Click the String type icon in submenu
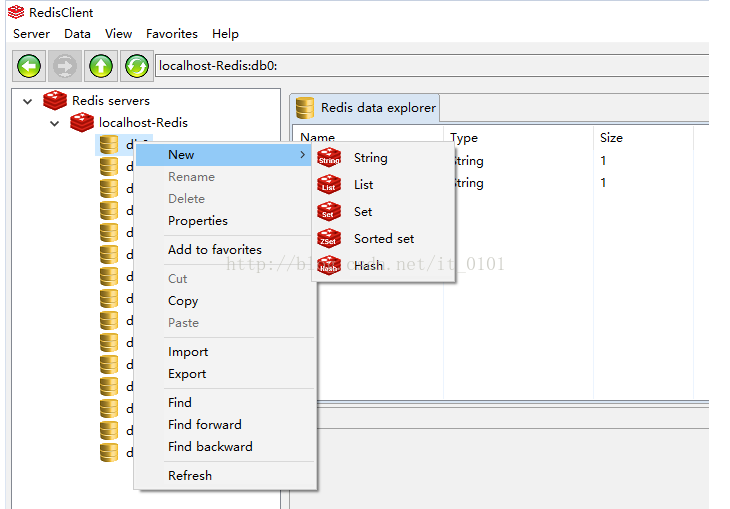This screenshot has width=730, height=509. click(329, 158)
